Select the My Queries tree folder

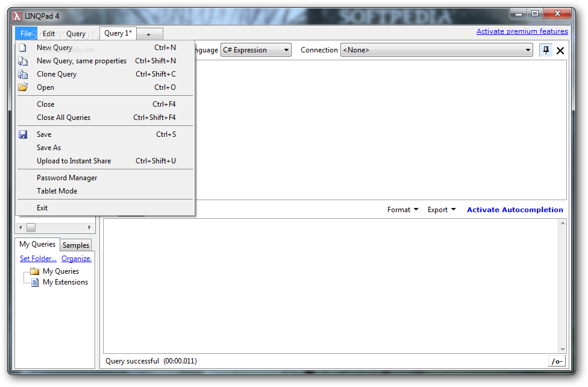[61, 271]
